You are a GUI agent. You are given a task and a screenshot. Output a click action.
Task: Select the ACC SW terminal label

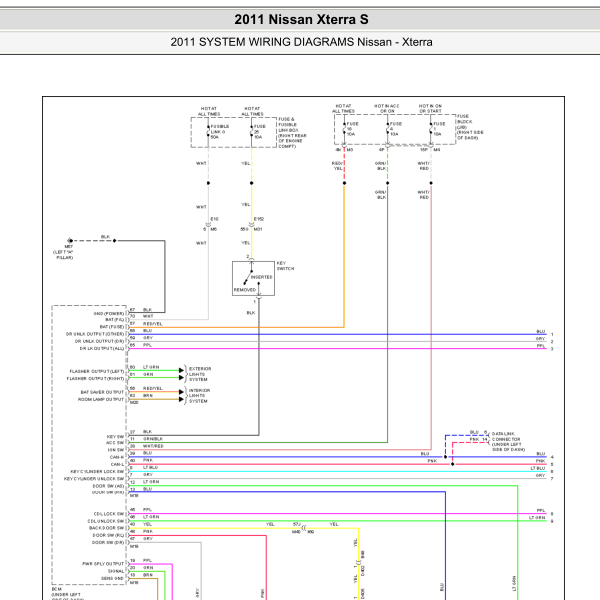pos(115,443)
